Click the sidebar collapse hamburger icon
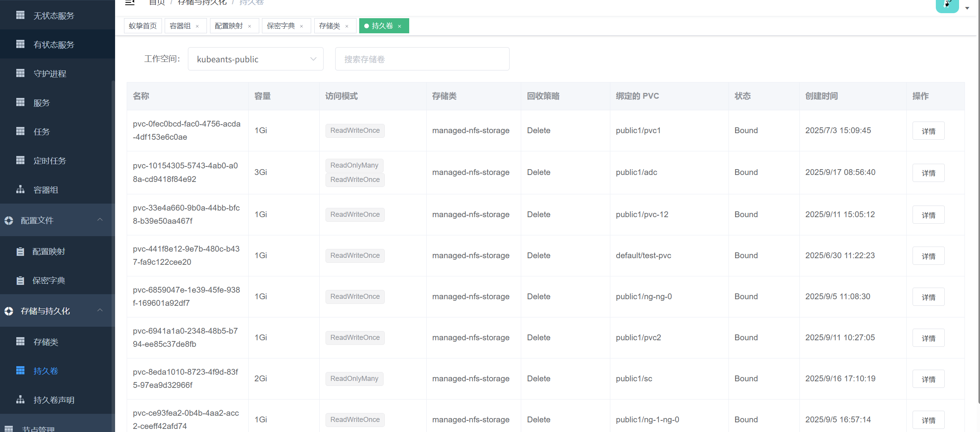Screen dimensions: 980x432 tap(130, 3)
